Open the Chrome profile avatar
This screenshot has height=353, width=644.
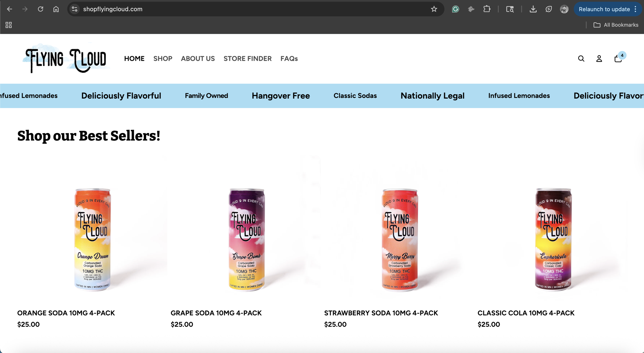coord(564,9)
